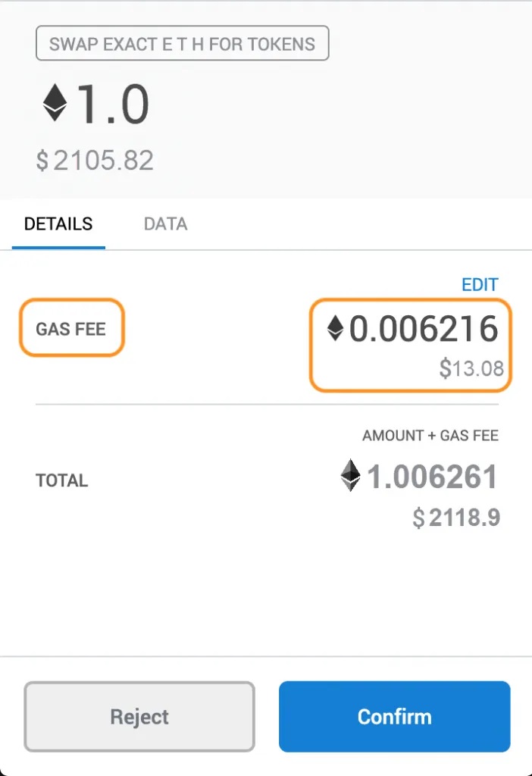Open the DETAILS tab
Viewport: 532px width, 776px height.
[58, 224]
